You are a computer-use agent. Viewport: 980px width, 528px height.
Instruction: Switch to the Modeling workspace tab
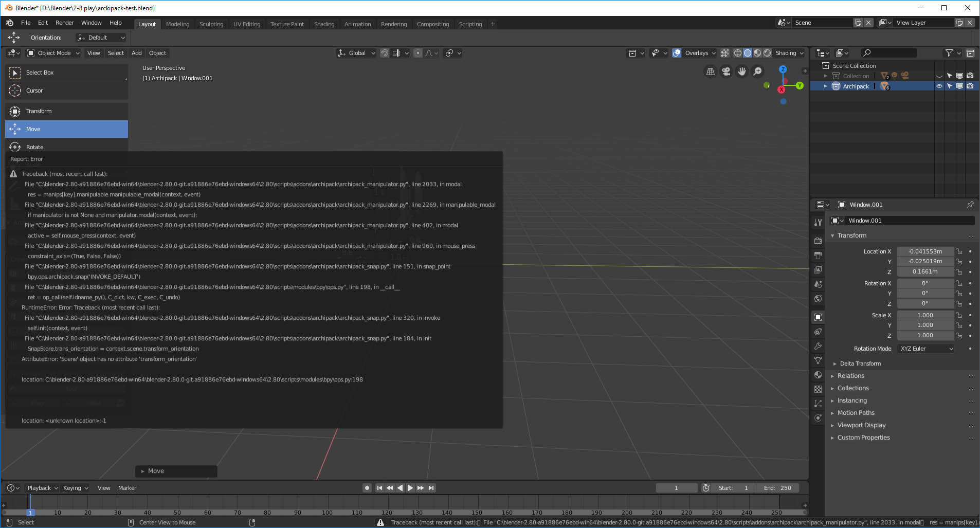177,24
